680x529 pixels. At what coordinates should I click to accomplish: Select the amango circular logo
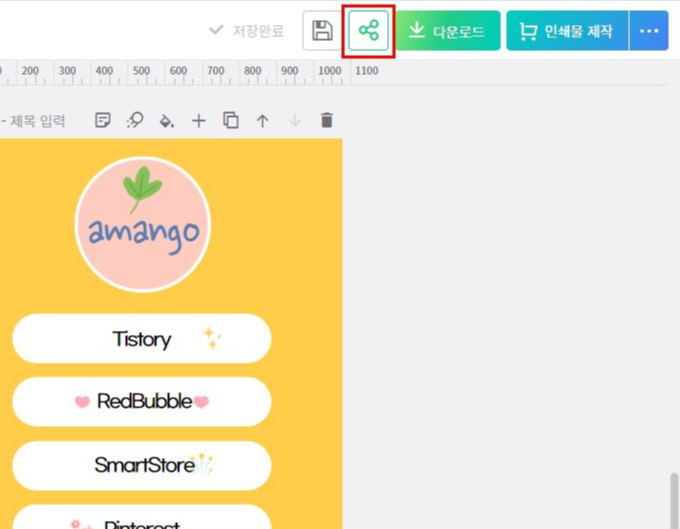click(143, 224)
